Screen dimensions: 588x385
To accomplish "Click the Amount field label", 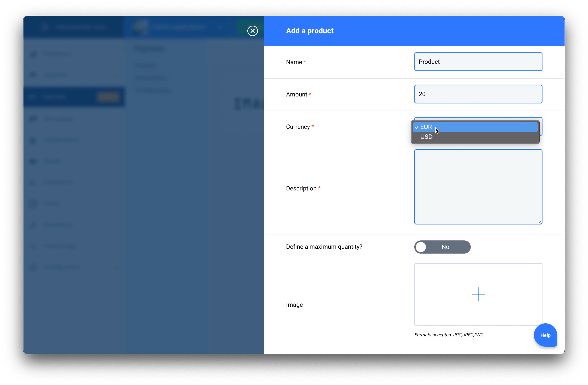I will (x=296, y=94).
